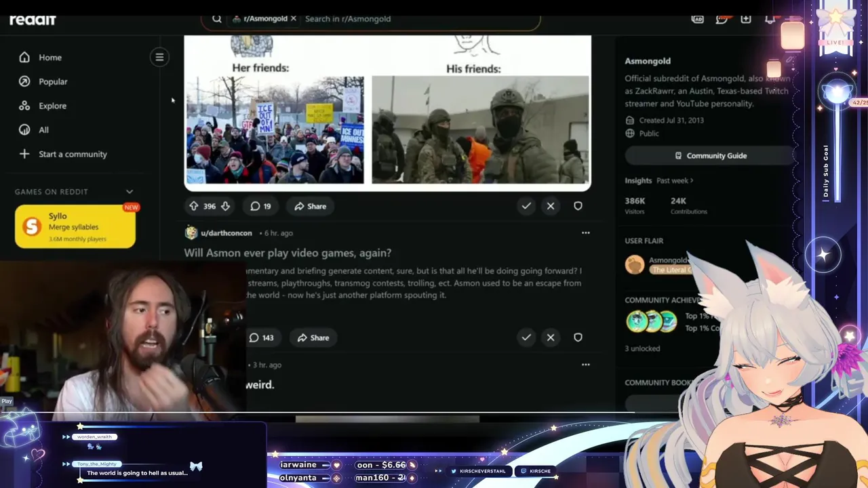Click 'Created Jul 31, 2013' text
868x488 pixels.
click(x=671, y=120)
